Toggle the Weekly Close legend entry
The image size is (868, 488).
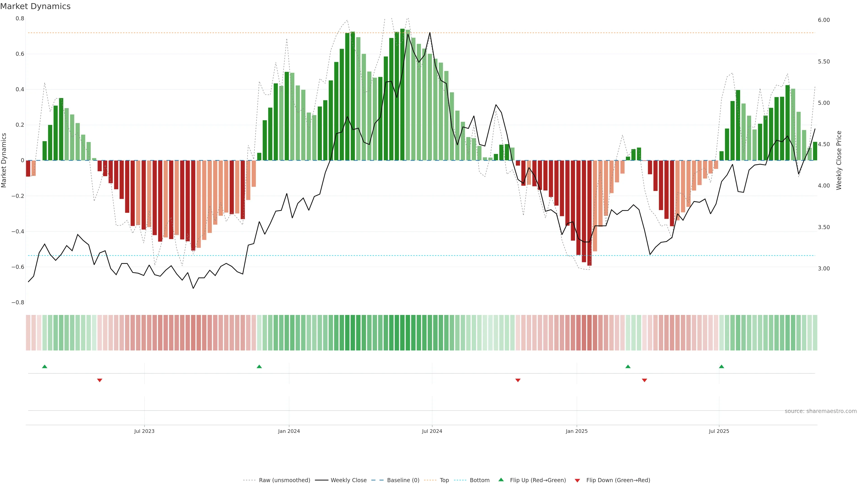[x=348, y=480]
